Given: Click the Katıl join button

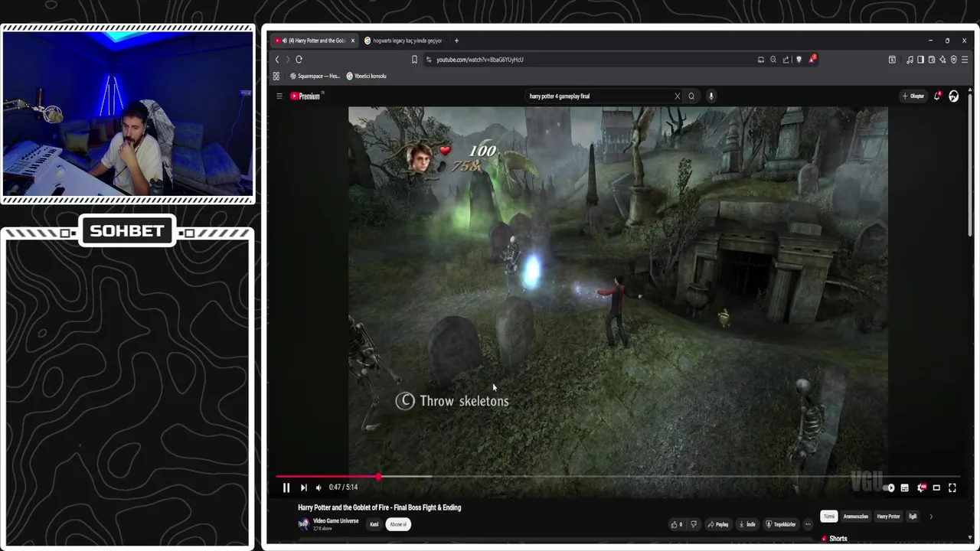Looking at the screenshot, I should click(x=374, y=524).
